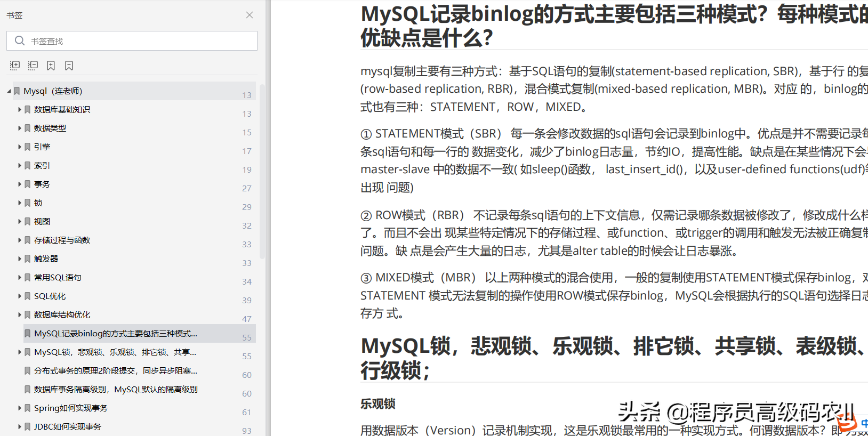Collapse the Mysql (连老师) root node

point(9,91)
